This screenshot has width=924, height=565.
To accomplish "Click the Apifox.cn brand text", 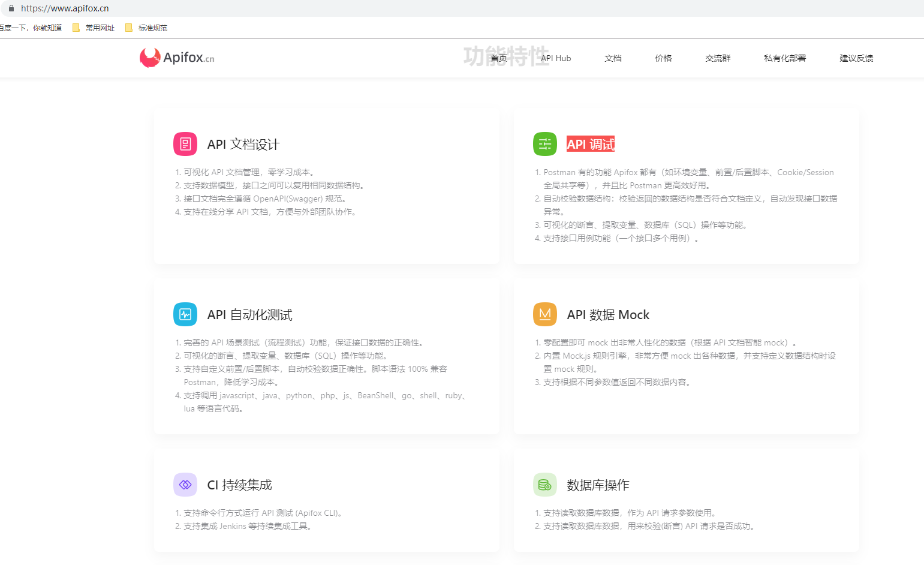I will [x=188, y=58].
